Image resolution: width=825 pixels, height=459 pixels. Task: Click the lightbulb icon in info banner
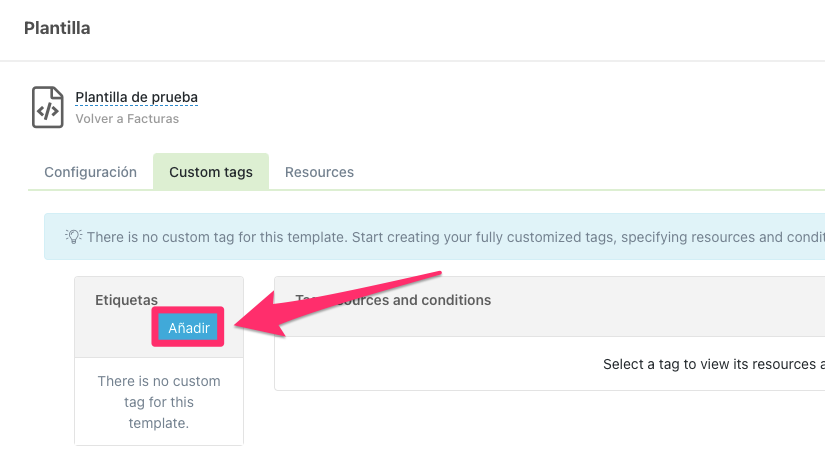73,237
